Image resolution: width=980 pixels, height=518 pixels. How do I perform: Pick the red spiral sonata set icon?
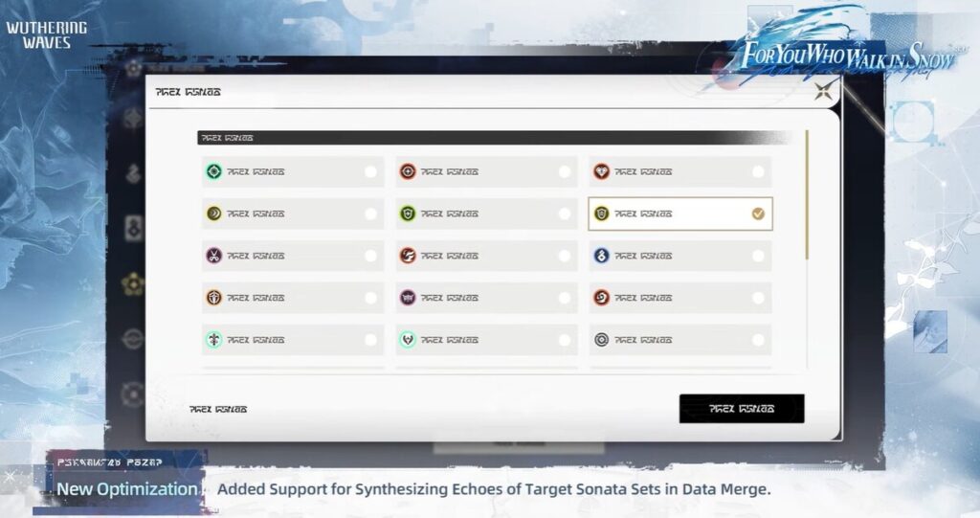tap(601, 298)
